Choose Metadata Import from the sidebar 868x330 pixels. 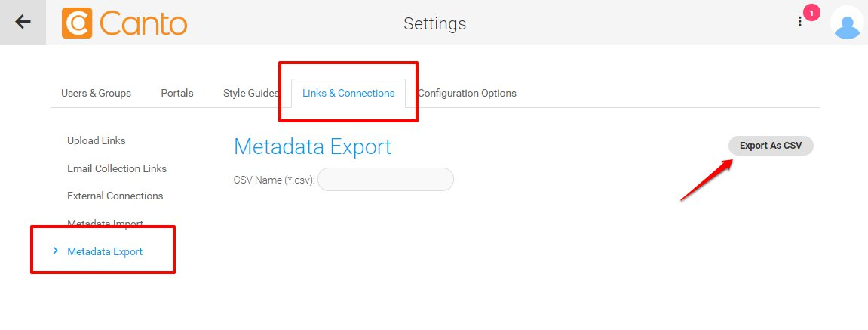point(105,223)
